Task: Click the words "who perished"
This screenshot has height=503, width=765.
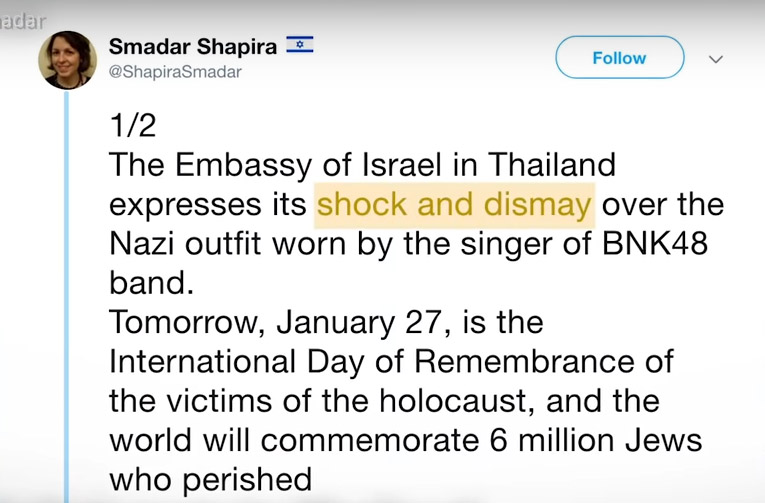Action: tap(210, 479)
